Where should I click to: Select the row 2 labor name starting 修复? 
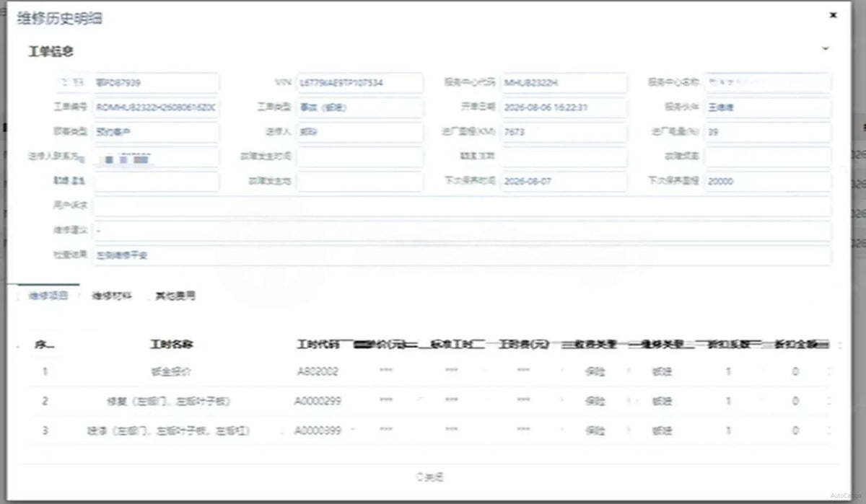click(167, 401)
